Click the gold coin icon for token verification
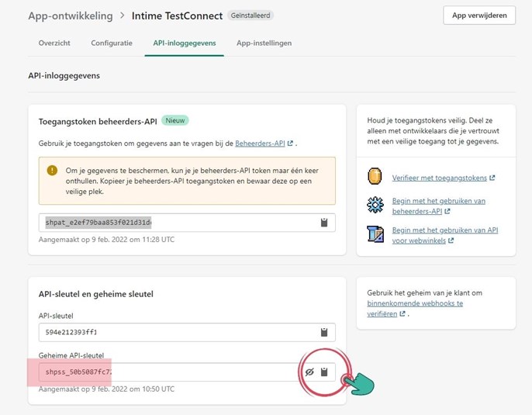The width and height of the screenshot is (532, 415). (375, 178)
